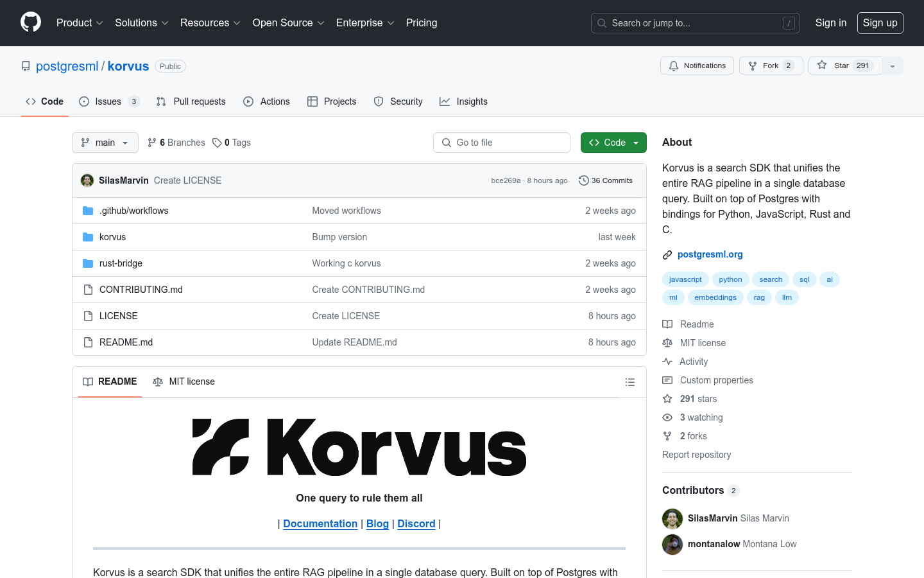Image resolution: width=924 pixels, height=578 pixels.
Task: Click the pulse icon beside Activity
Action: (667, 362)
